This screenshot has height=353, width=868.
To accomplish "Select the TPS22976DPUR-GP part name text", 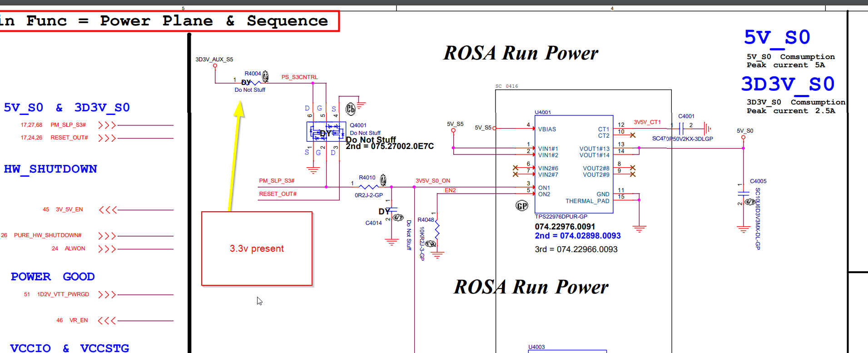I will [561, 217].
